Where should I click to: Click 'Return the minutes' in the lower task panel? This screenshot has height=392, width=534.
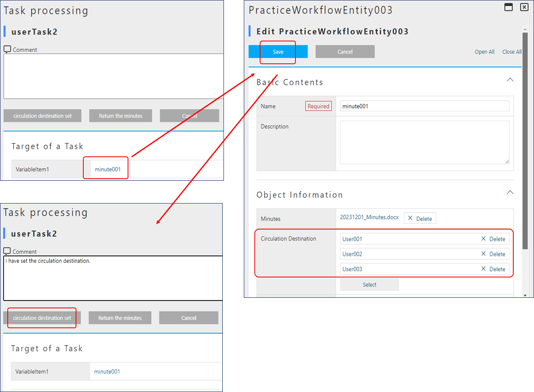[120, 318]
